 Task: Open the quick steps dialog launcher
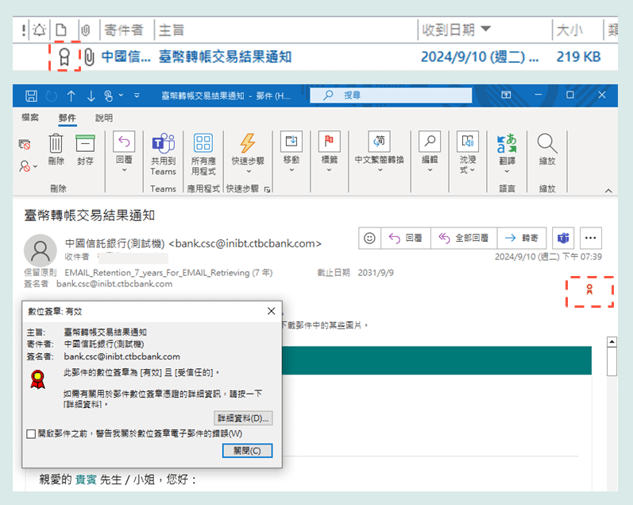[x=267, y=189]
